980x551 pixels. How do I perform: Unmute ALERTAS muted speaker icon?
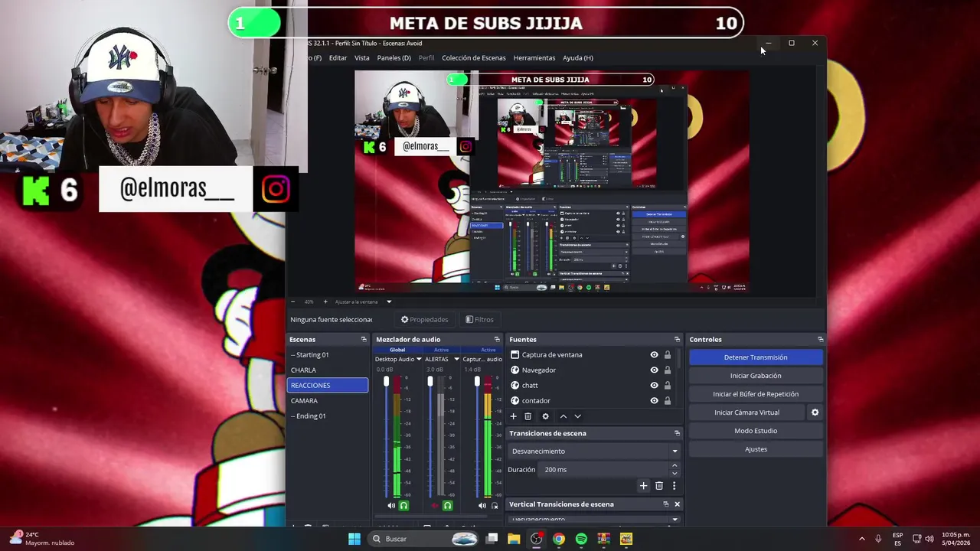tap(435, 506)
